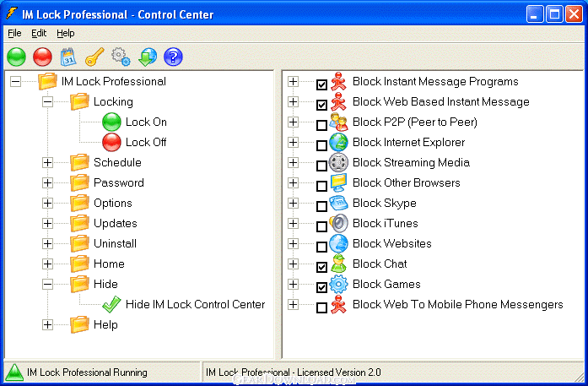Expand the Updates tree node
588x386 pixels.
47,224
